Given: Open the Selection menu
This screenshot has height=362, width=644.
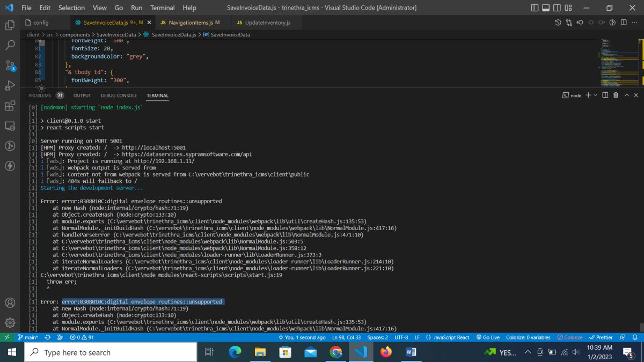Looking at the screenshot, I should click(x=71, y=8).
